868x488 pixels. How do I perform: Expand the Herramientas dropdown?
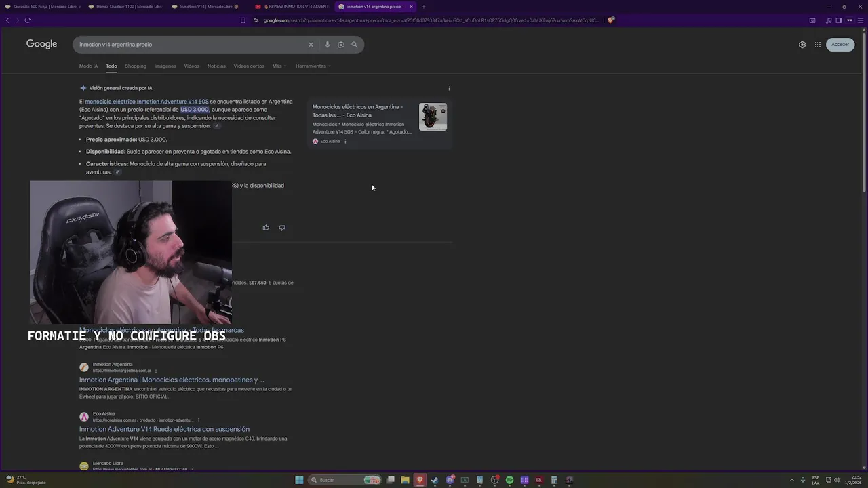tap(313, 66)
